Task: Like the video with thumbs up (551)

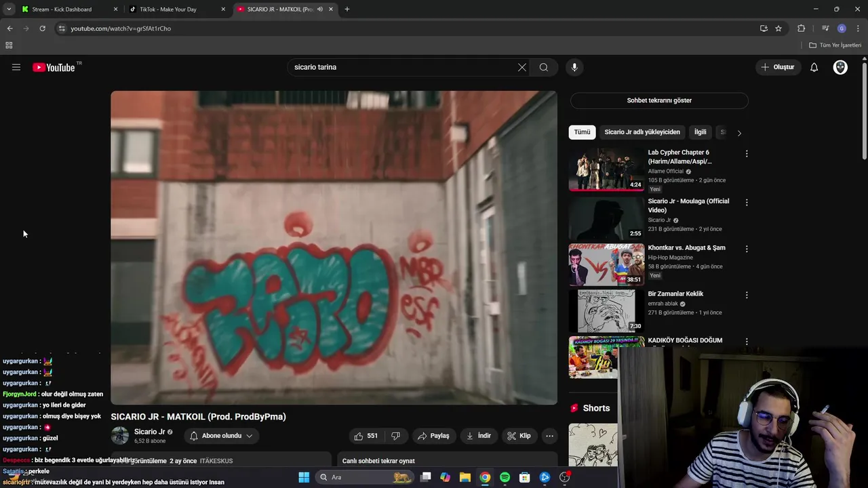Action: (x=366, y=436)
